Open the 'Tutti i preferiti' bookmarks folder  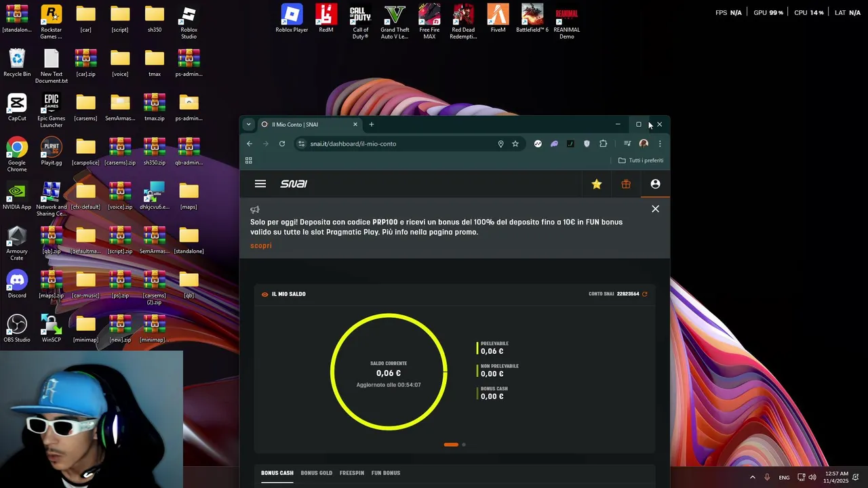641,161
